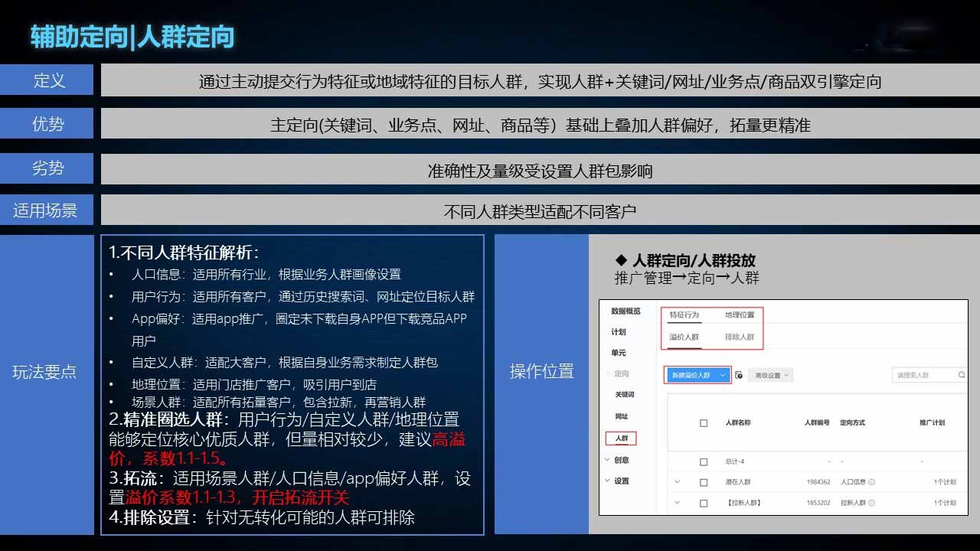The width and height of the screenshot is (980, 551).
Task: Open the 新建溢价人群 dropdown button
Action: point(697,375)
